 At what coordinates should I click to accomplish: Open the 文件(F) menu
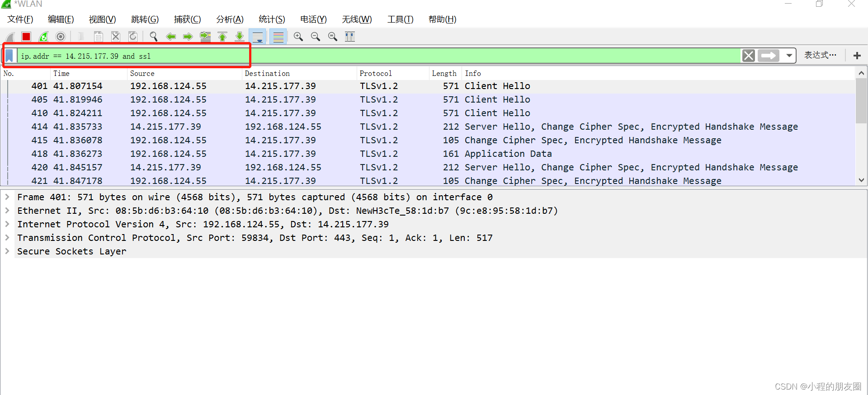pos(20,19)
